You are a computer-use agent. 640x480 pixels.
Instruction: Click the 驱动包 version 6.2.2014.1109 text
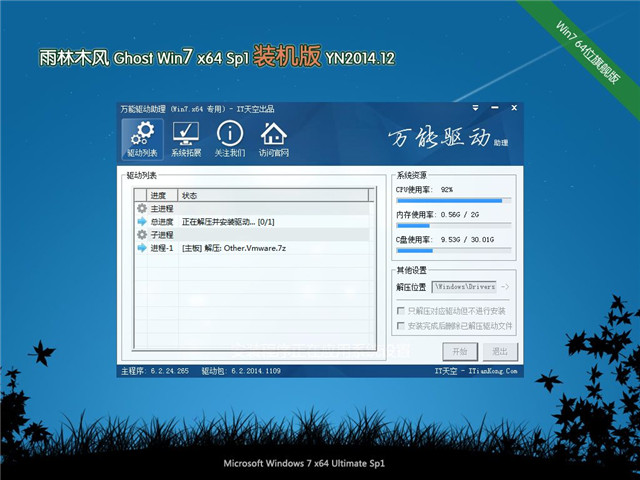(x=241, y=371)
